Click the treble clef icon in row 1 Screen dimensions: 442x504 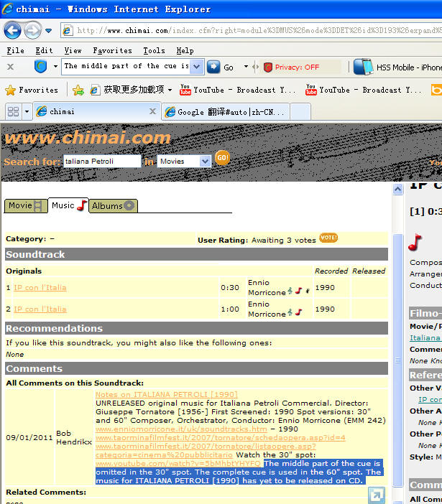pyautogui.click(x=290, y=291)
